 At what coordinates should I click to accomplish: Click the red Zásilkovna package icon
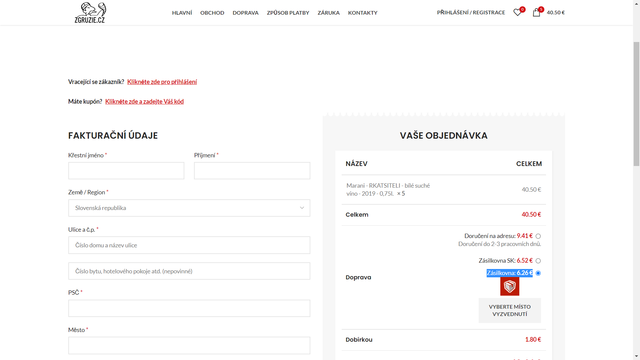pyautogui.click(x=510, y=286)
